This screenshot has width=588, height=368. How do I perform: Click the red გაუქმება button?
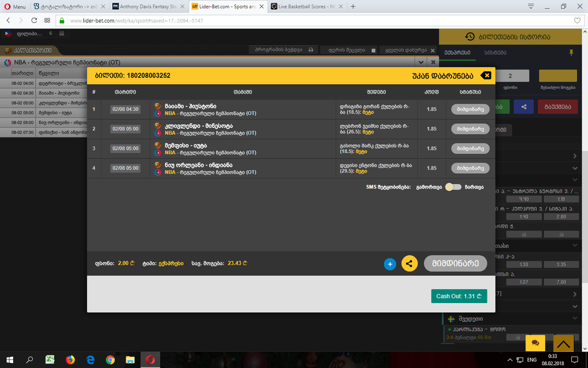pos(558,106)
